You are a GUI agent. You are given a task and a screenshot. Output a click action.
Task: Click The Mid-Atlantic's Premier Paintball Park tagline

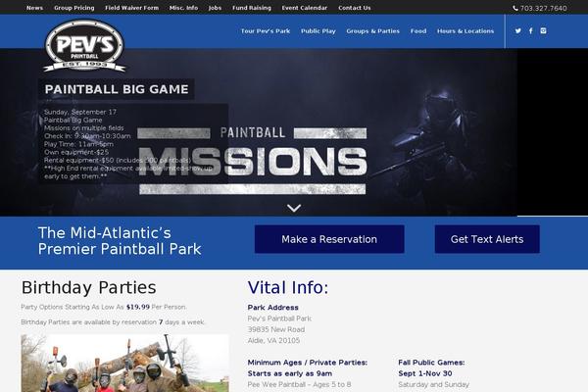pos(120,241)
